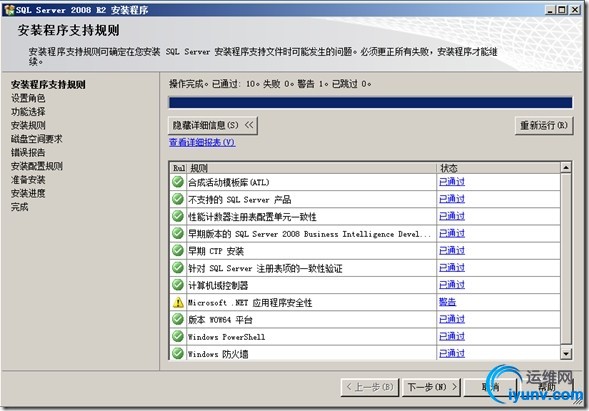The width and height of the screenshot is (589, 411).
Task: Click the green check icon for 计算机域控制器
Action: coord(178,285)
